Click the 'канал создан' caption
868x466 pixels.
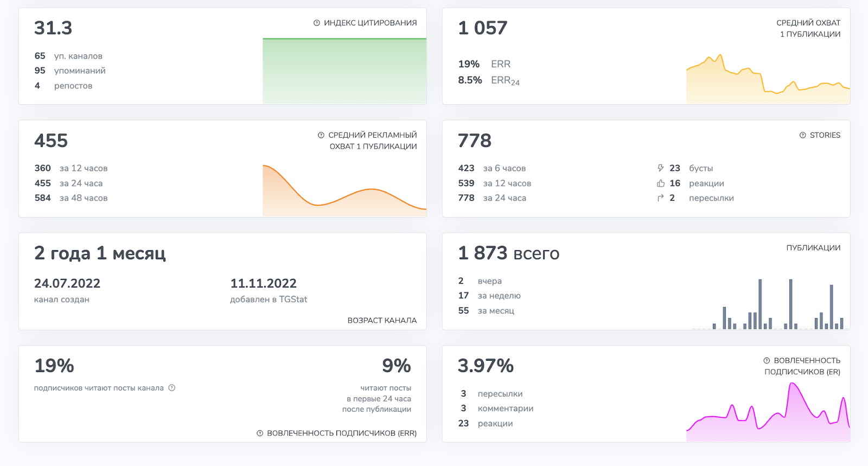(62, 299)
